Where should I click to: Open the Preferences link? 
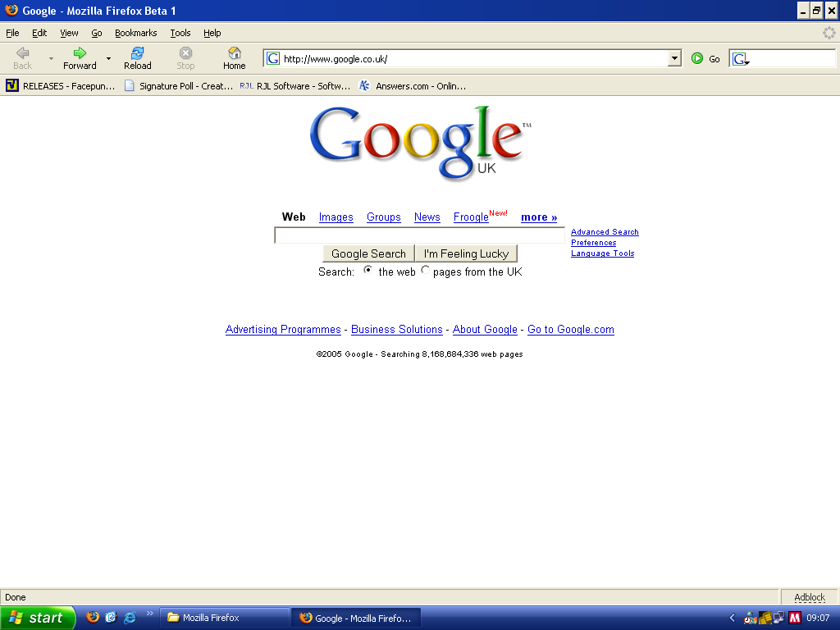click(594, 243)
